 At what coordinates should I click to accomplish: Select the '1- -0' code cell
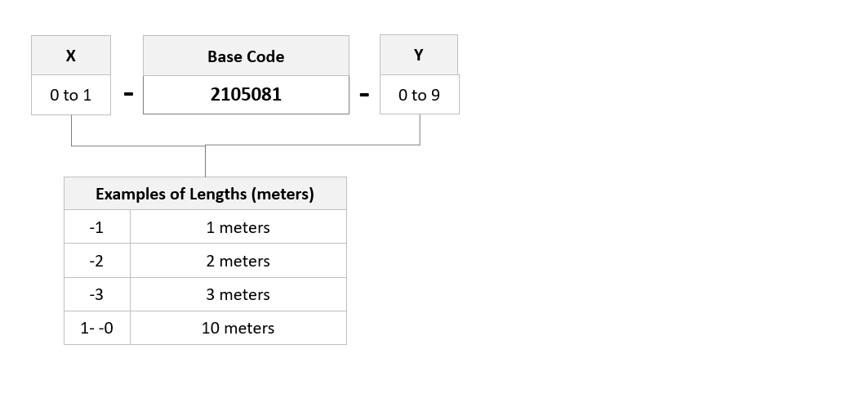pyautogui.click(x=97, y=328)
